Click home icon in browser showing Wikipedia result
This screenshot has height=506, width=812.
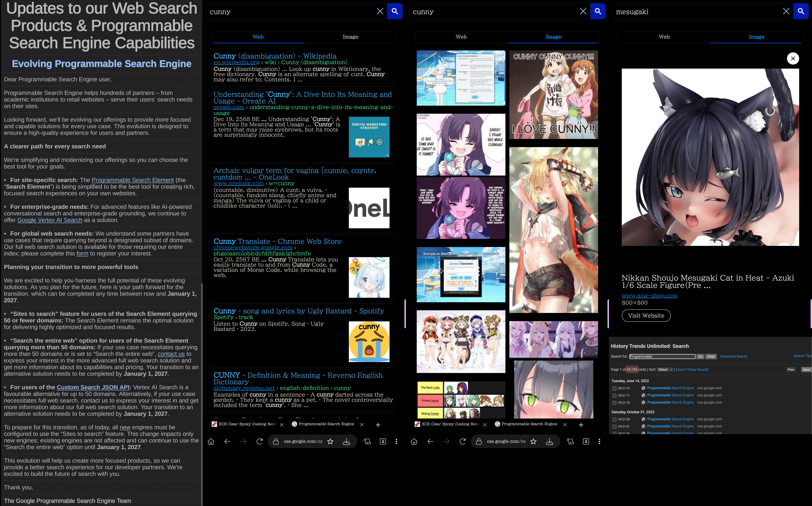[x=211, y=441]
